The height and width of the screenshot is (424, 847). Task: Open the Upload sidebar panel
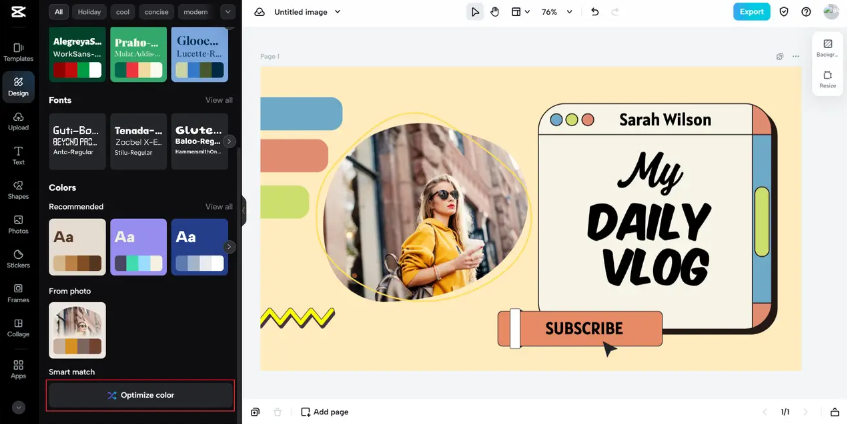18,122
